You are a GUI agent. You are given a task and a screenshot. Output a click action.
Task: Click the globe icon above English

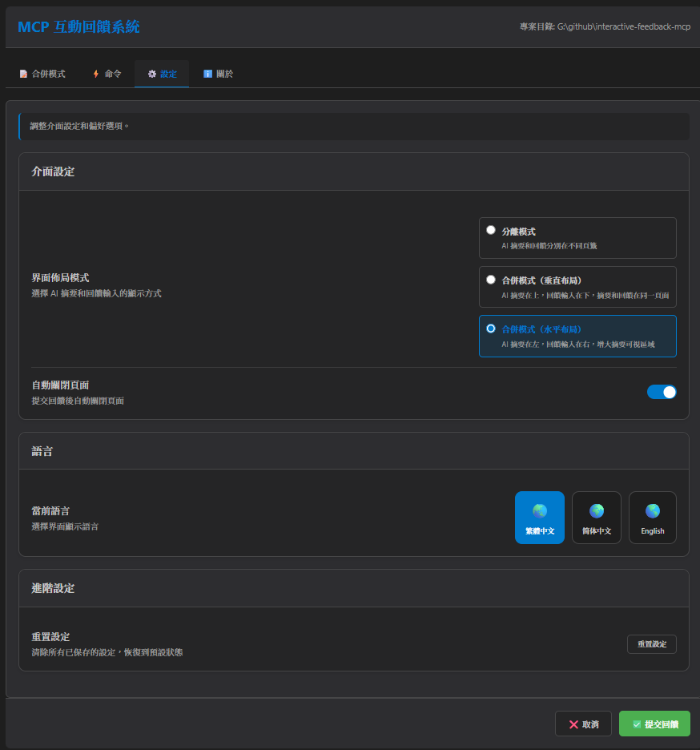pyautogui.click(x=652, y=509)
